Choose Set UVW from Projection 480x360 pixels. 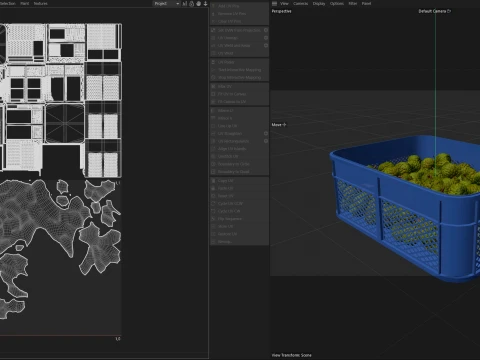coord(237,30)
